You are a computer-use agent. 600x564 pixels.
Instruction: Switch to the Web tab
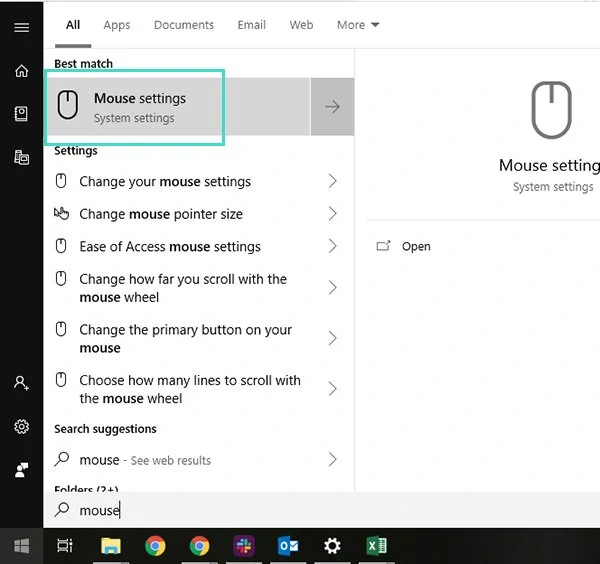(301, 25)
